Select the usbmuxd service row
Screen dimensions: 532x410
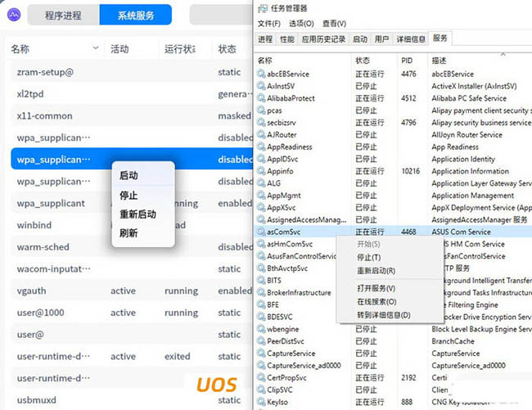tap(132, 400)
